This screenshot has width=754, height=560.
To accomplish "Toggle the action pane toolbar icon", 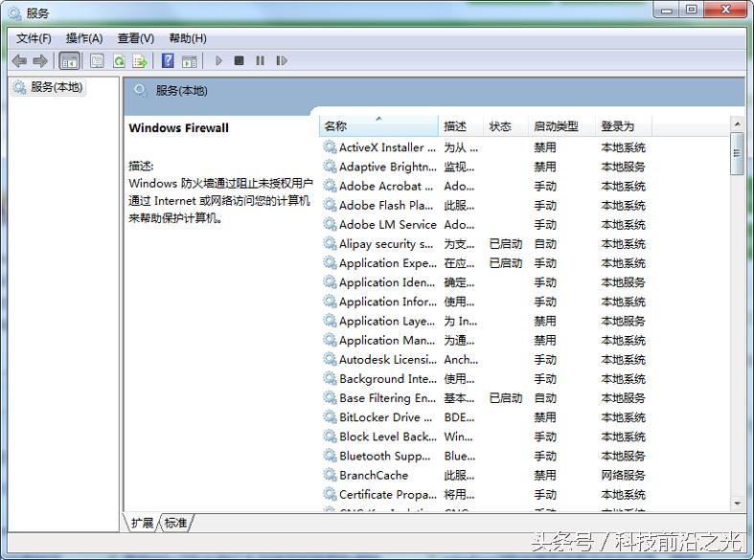I will point(189,61).
